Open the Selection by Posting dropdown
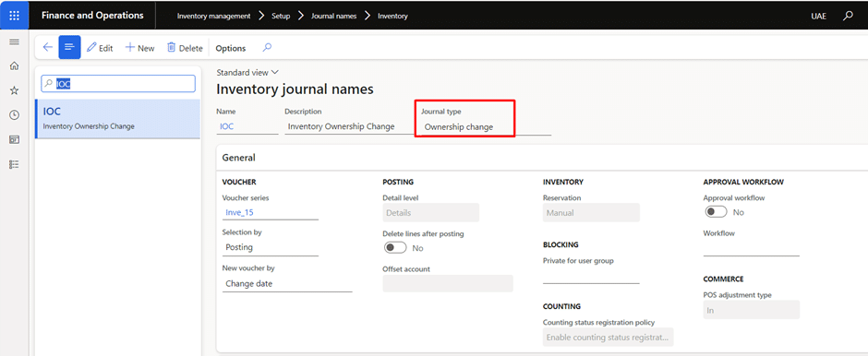 click(271, 248)
